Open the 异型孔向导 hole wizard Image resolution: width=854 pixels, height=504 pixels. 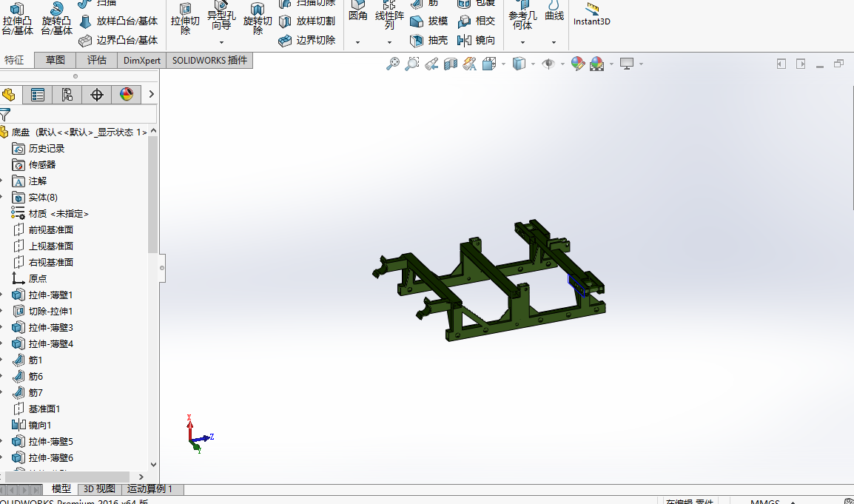coord(221,16)
